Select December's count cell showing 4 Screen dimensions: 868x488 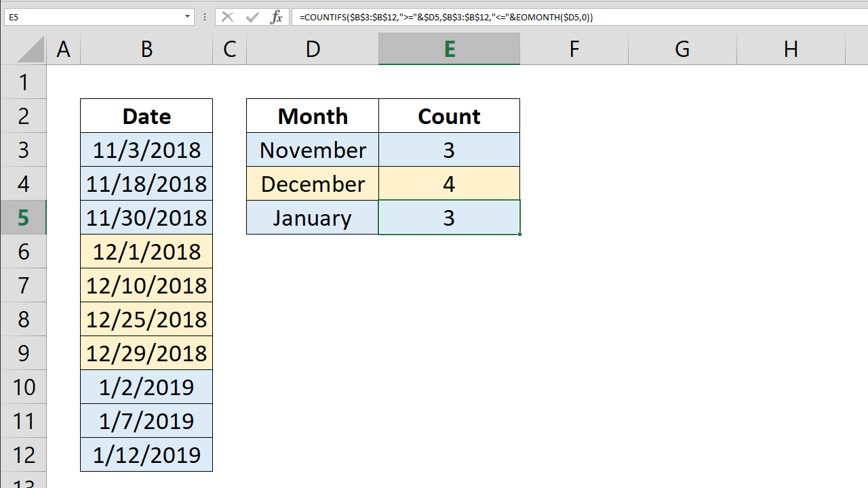pyautogui.click(x=449, y=184)
